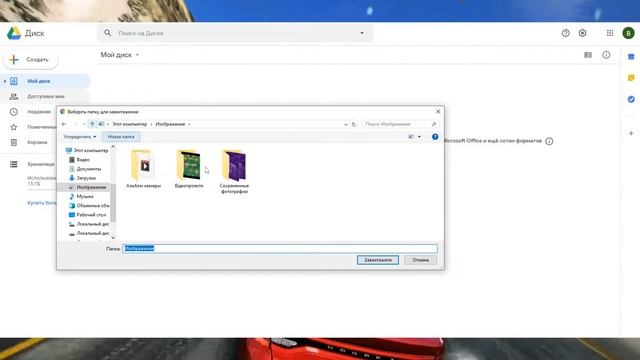The image size is (640, 360).
Task: Open the Keep side panel icon
Action: (631, 78)
